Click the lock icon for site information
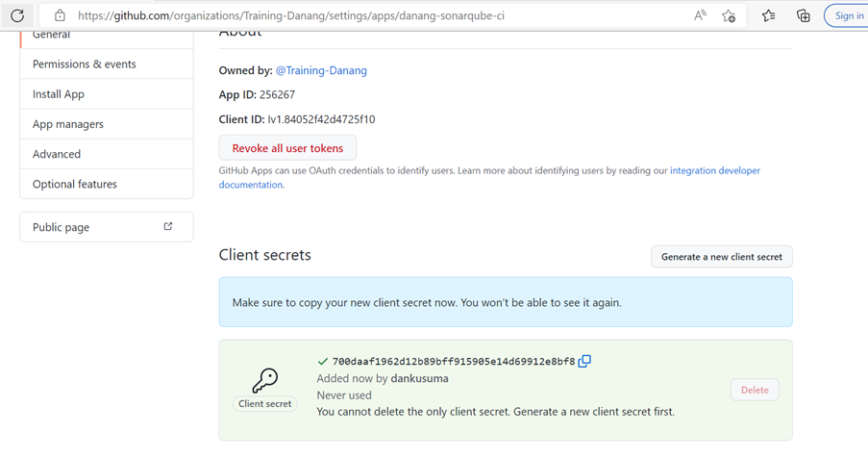Image resolution: width=868 pixels, height=457 pixels. pos(60,15)
